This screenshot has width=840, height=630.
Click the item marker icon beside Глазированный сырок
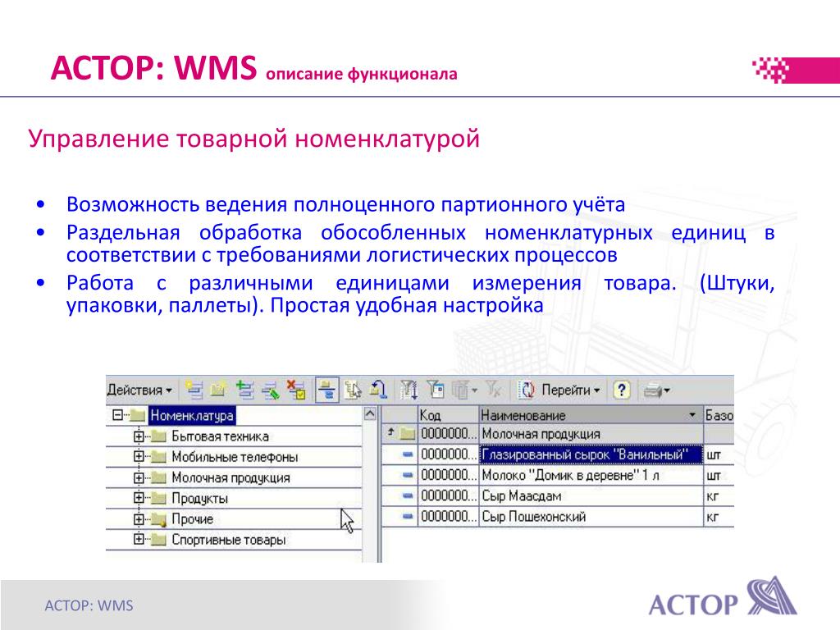(x=408, y=454)
